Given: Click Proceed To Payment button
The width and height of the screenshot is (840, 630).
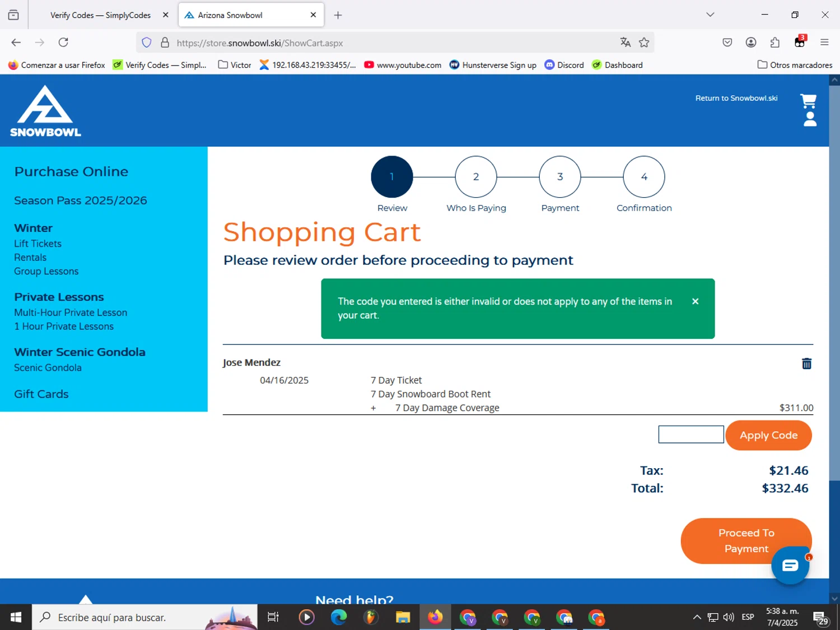Looking at the screenshot, I should (746, 541).
